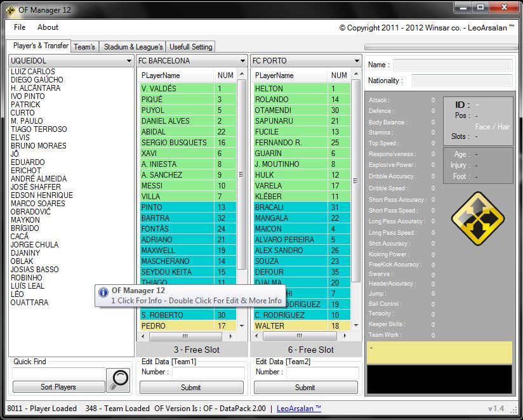This screenshot has height=420, width=523.
Task: Open the File menu
Action: (x=20, y=27)
